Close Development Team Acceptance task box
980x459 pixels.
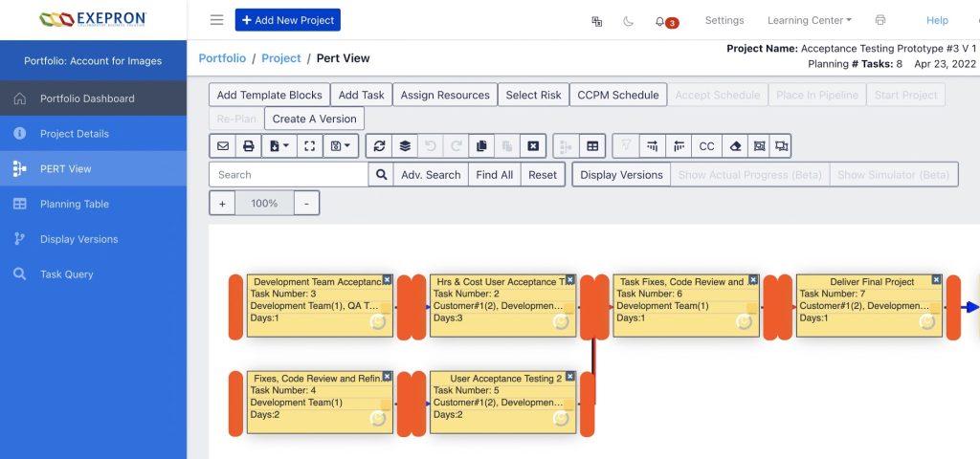(387, 280)
